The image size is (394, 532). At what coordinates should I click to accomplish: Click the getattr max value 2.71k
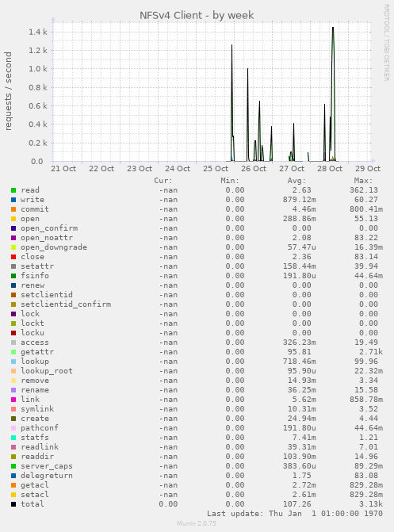(x=371, y=352)
